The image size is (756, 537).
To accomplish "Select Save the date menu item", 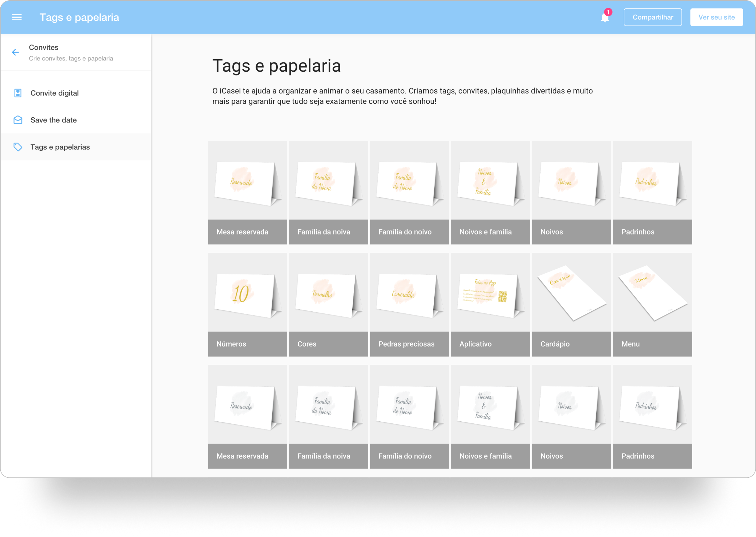I will [54, 120].
